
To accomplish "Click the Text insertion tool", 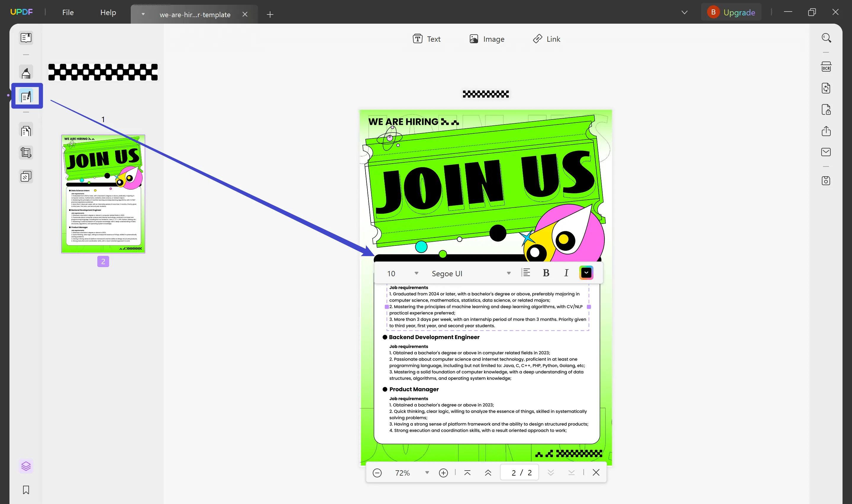I will 427,39.
